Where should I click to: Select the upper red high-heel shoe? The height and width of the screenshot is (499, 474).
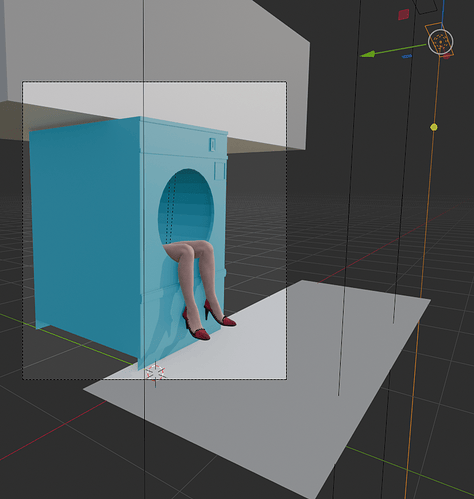[x=220, y=313]
